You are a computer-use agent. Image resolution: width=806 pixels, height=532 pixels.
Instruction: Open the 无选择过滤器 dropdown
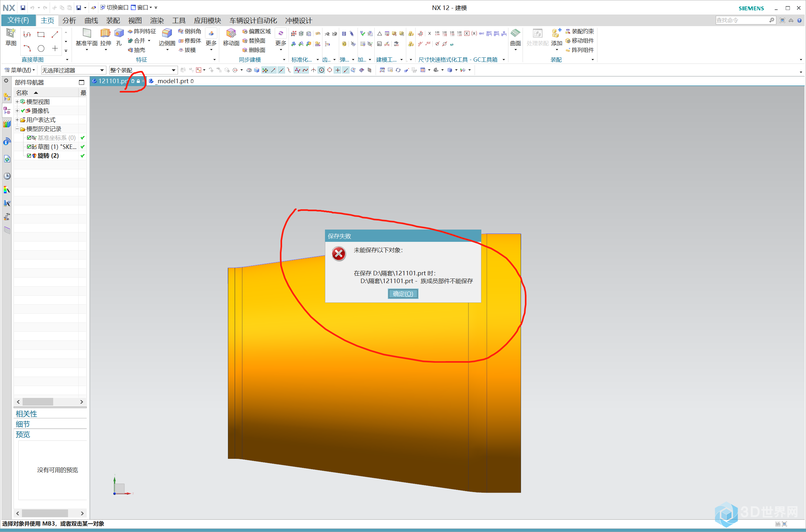(73, 70)
